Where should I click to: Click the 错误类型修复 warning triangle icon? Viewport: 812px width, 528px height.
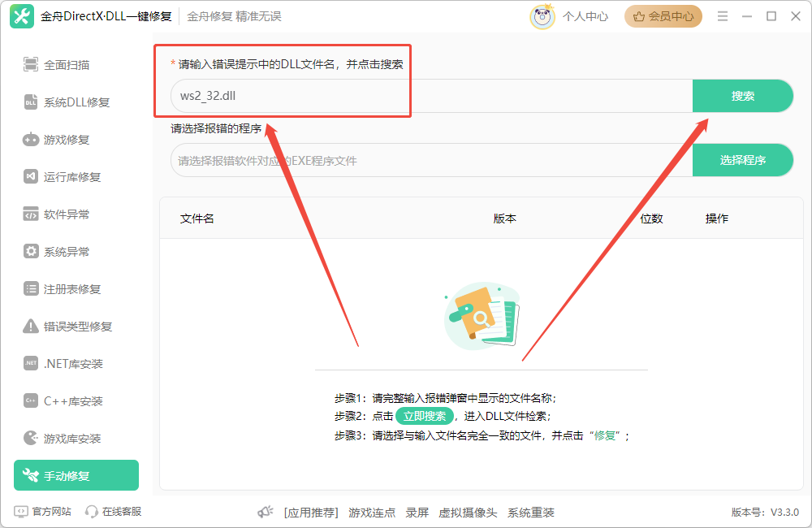click(31, 326)
